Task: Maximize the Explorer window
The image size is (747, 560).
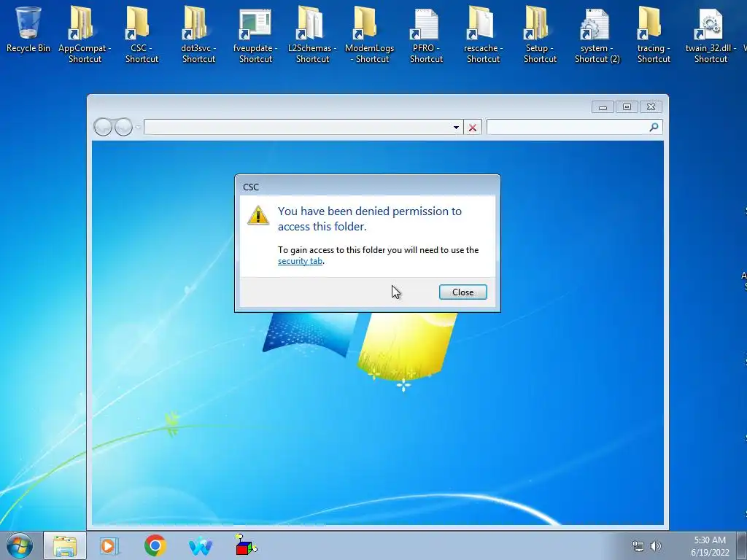Action: (627, 107)
